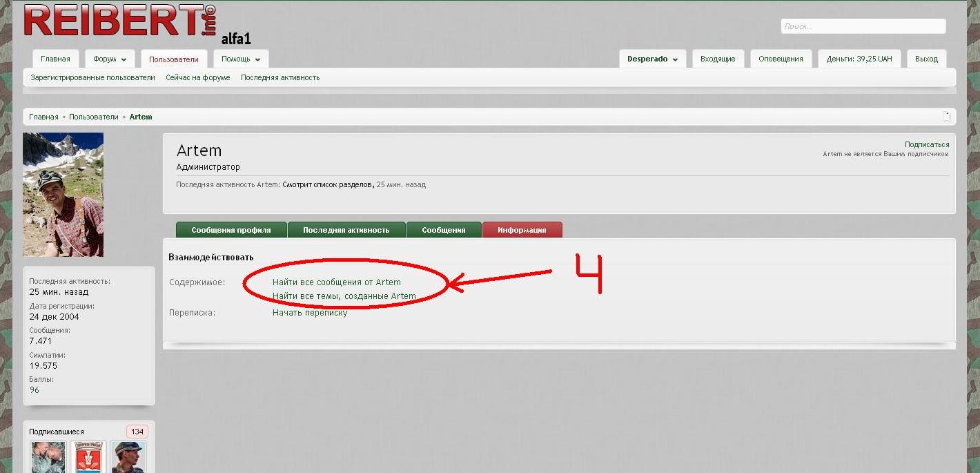Viewport: 980px width, 473px height.
Task: Log out with the Выход button
Action: click(926, 59)
